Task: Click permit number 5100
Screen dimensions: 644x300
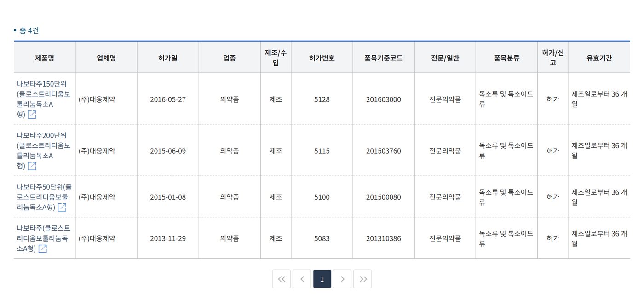Action: pos(322,197)
